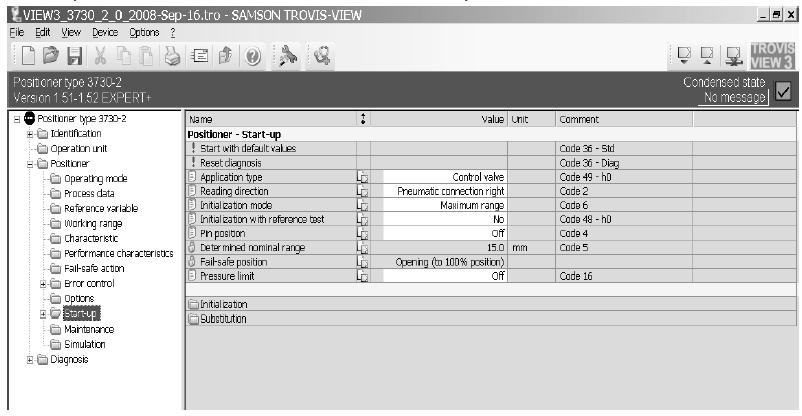Select Operation unit in the tree
The image size is (802, 416).
coord(79,149)
